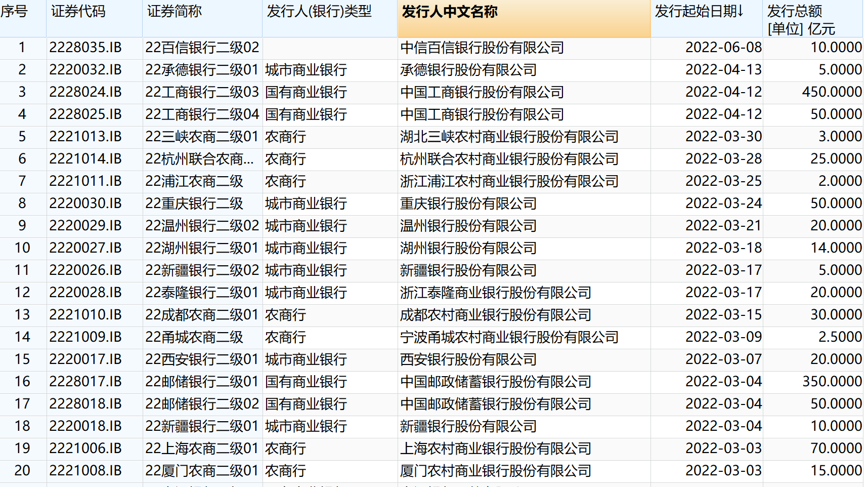Click cell 22新疆银行二级02

[202, 270]
